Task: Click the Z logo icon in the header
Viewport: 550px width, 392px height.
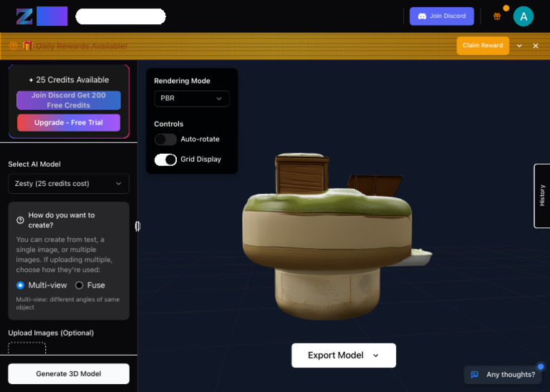Action: click(x=24, y=16)
